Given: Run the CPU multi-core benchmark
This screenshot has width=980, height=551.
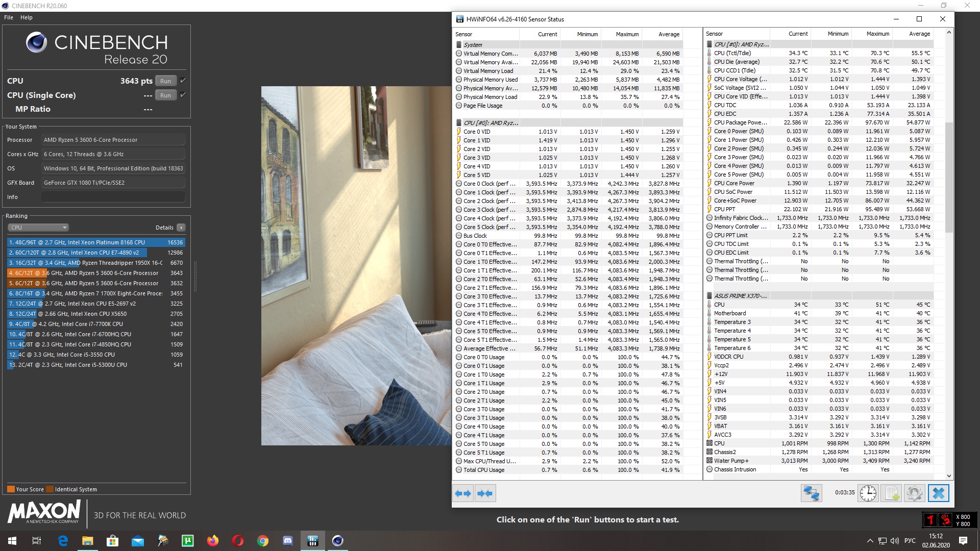Looking at the screenshot, I should click(x=165, y=81).
